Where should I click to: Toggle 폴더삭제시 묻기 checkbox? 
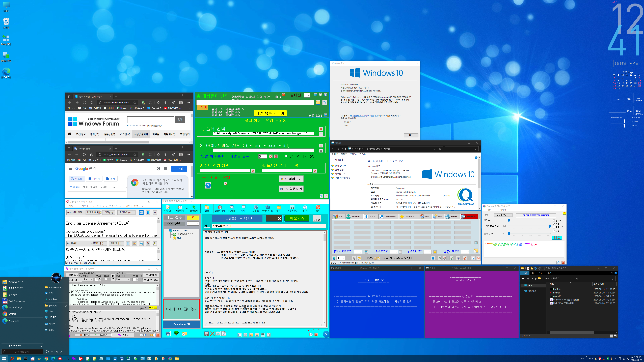[286, 156]
